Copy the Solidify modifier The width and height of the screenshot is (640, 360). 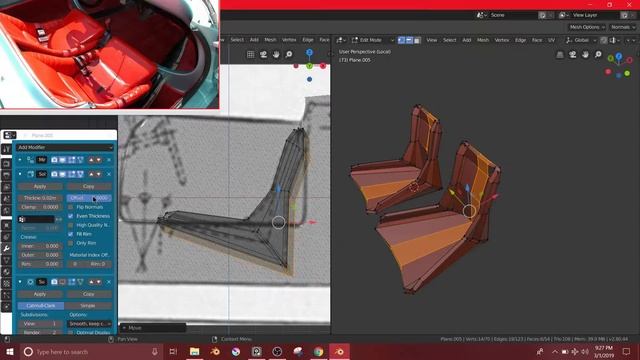tap(89, 186)
